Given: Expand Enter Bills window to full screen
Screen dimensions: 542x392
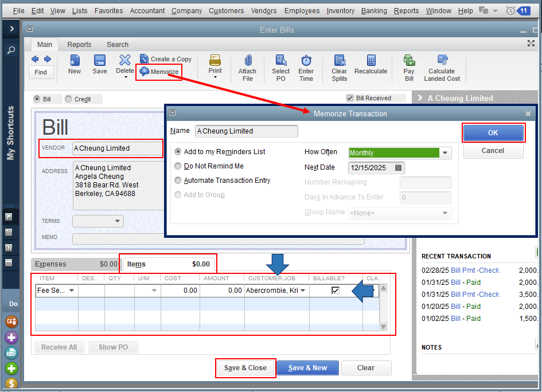Looking at the screenshot, I should pos(531,43).
